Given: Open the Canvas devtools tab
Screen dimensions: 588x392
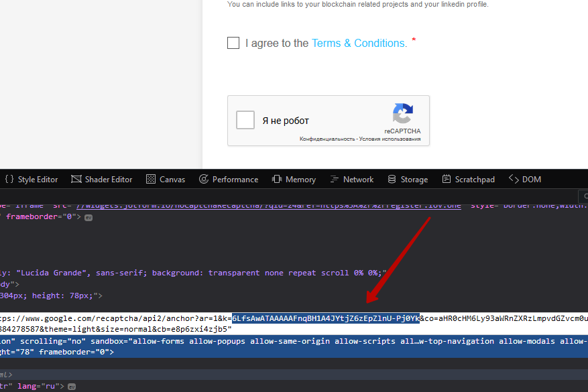Looking at the screenshot, I should click(x=166, y=180).
